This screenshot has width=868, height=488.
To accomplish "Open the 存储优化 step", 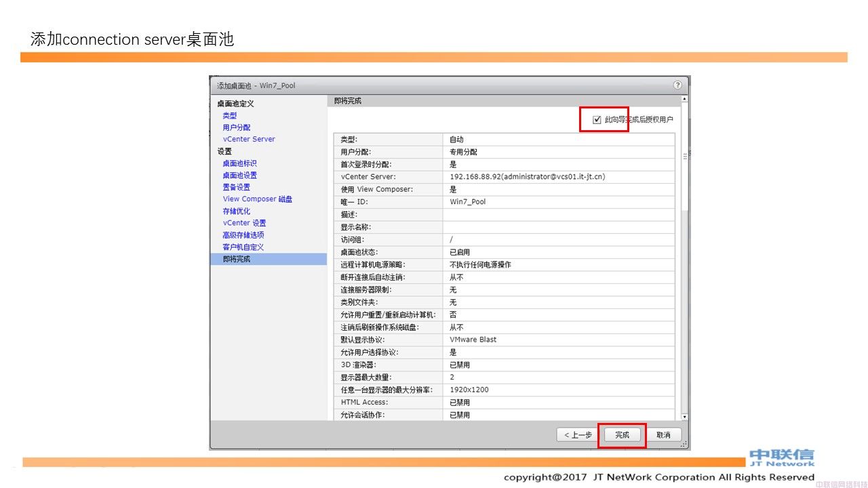I will [236, 211].
